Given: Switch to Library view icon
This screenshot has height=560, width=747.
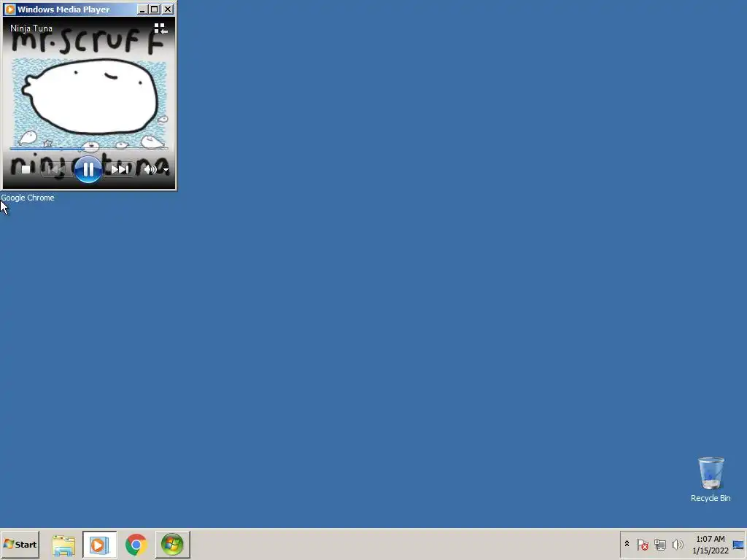Looking at the screenshot, I should tap(160, 28).
